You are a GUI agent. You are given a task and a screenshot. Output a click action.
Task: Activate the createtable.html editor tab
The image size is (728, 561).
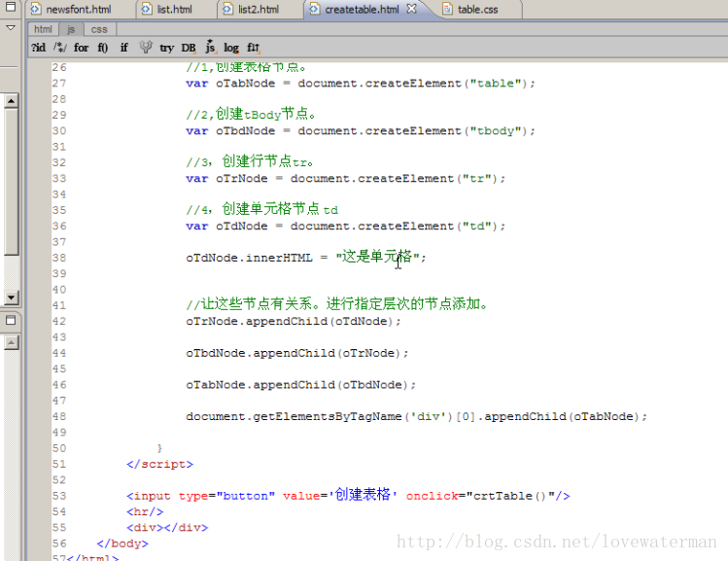point(363,10)
